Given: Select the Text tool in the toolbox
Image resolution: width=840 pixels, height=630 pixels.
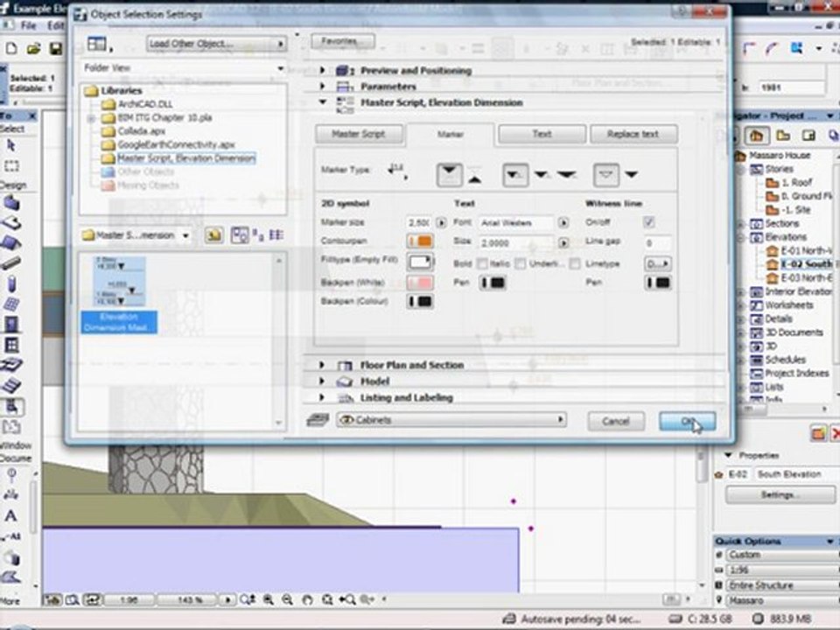Looking at the screenshot, I should click(x=11, y=516).
